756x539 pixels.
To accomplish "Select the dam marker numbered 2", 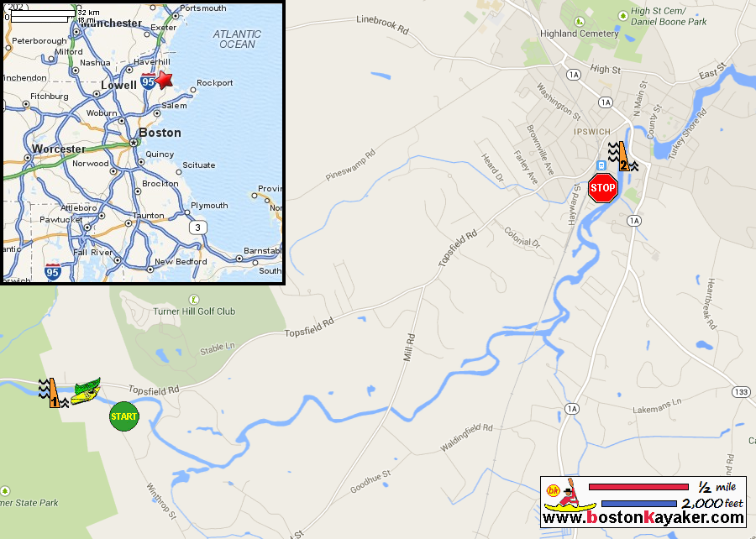I will pyautogui.click(x=623, y=156).
